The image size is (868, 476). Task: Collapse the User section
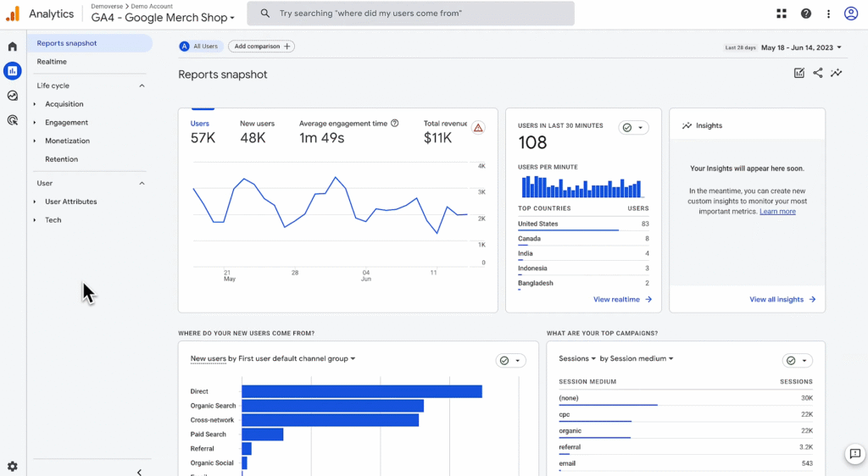pos(142,184)
